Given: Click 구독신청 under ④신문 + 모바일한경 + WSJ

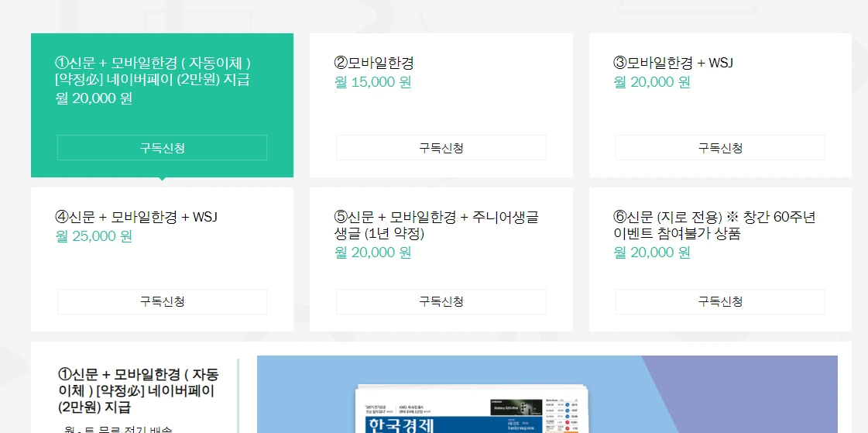Looking at the screenshot, I should [x=162, y=302].
